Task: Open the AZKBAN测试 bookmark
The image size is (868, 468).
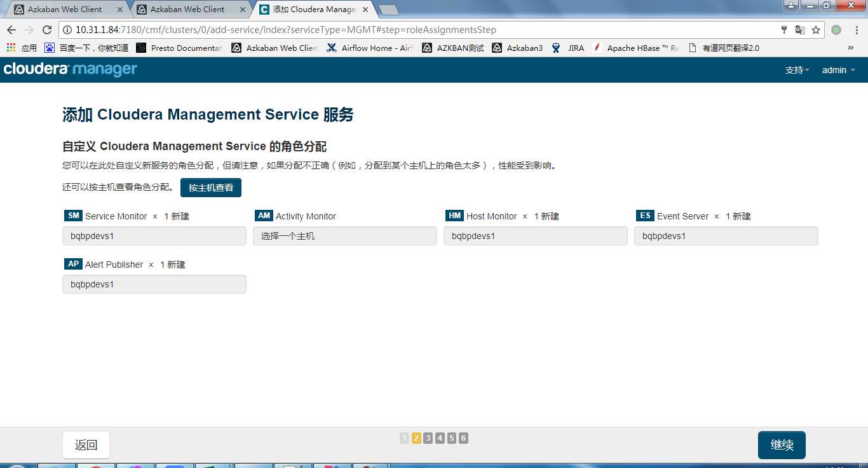Action: (453, 48)
